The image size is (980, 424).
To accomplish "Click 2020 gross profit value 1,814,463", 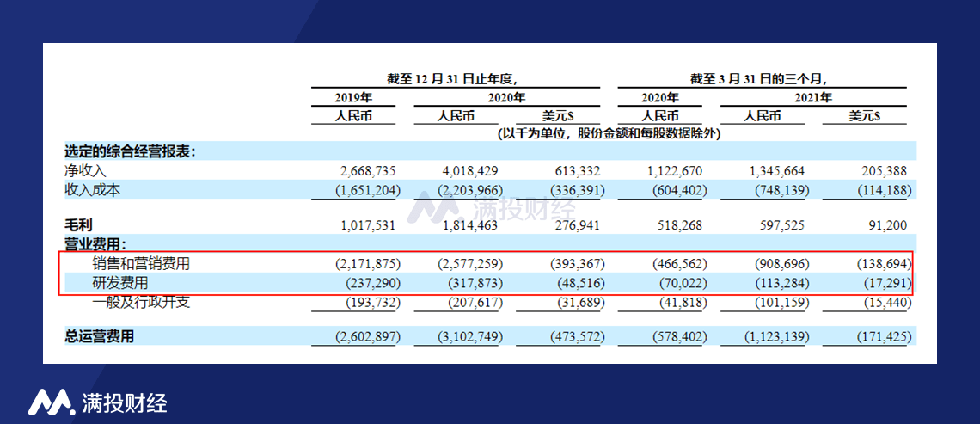I will pos(469,225).
